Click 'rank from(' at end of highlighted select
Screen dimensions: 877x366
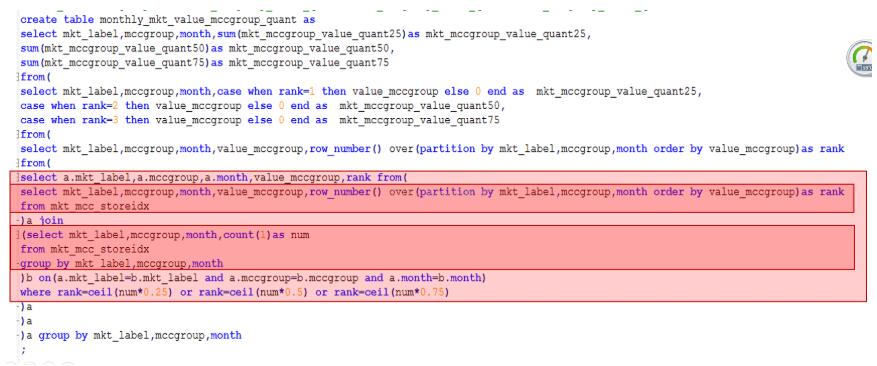pos(378,177)
